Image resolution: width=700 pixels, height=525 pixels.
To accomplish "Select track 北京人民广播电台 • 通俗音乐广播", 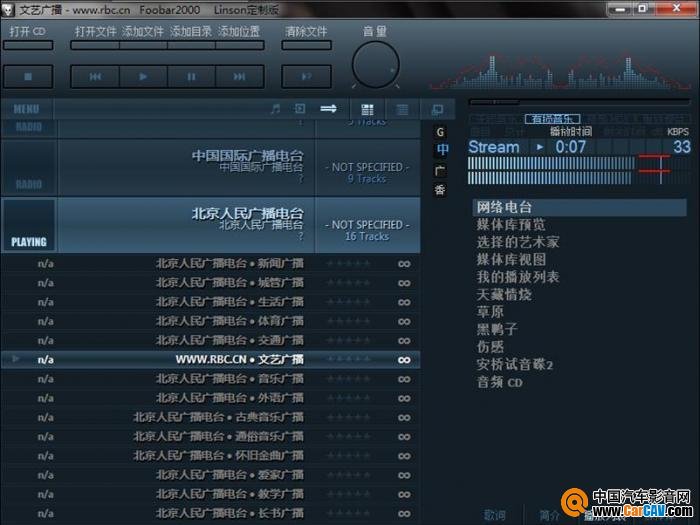I will pyautogui.click(x=210, y=437).
